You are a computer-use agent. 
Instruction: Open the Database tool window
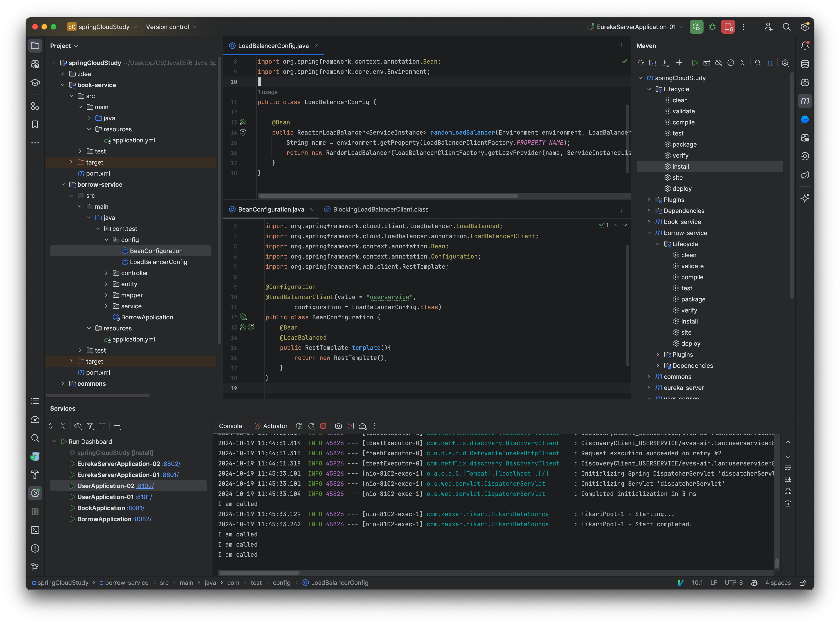click(x=805, y=64)
